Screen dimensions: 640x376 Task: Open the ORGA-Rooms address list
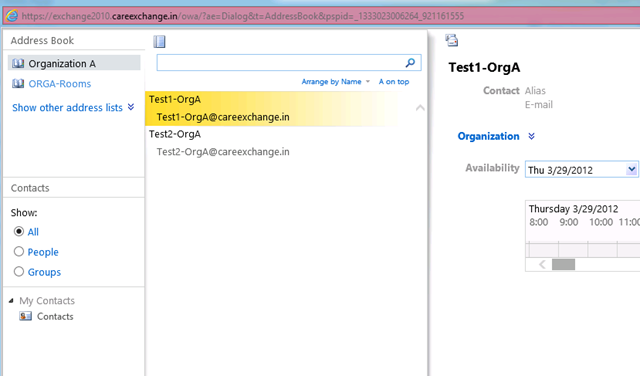pos(60,84)
